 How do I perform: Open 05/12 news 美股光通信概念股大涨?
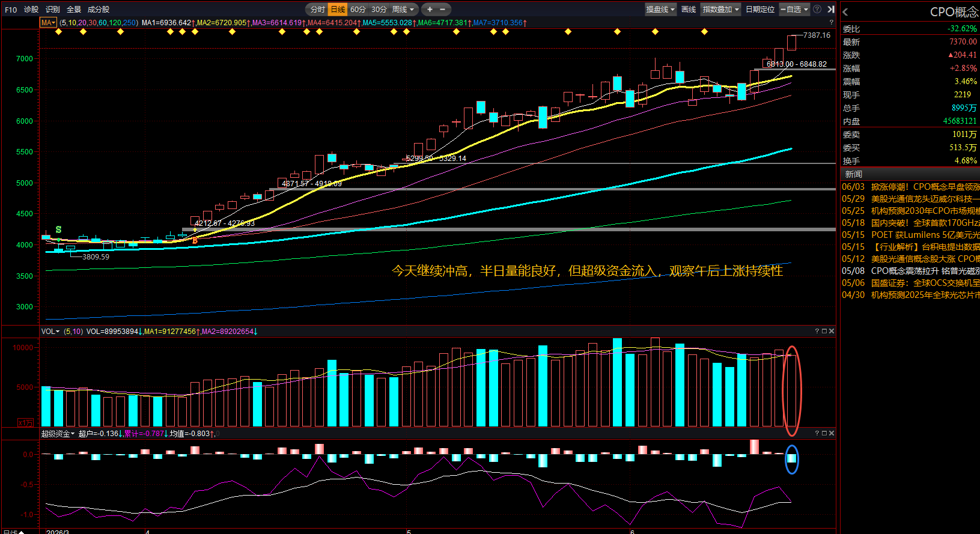pos(910,259)
